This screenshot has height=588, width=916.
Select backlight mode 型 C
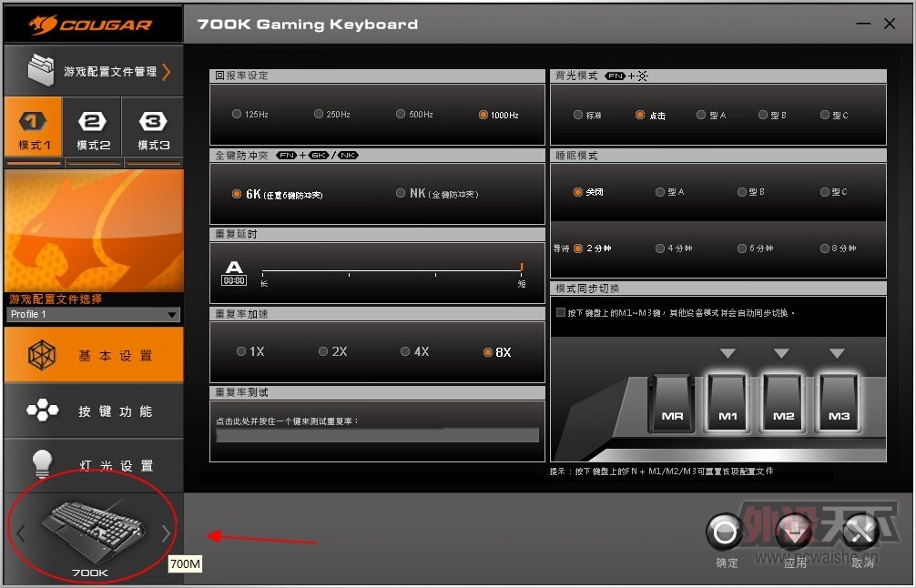[834, 115]
